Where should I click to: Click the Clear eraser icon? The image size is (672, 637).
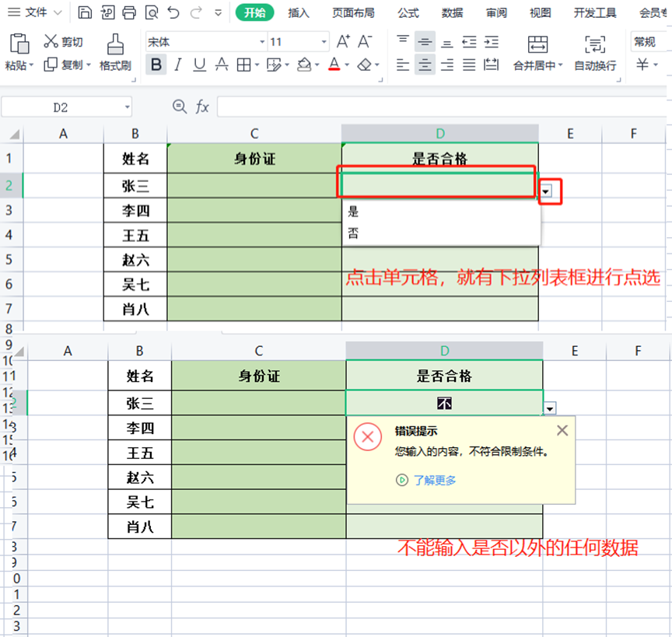[364, 65]
